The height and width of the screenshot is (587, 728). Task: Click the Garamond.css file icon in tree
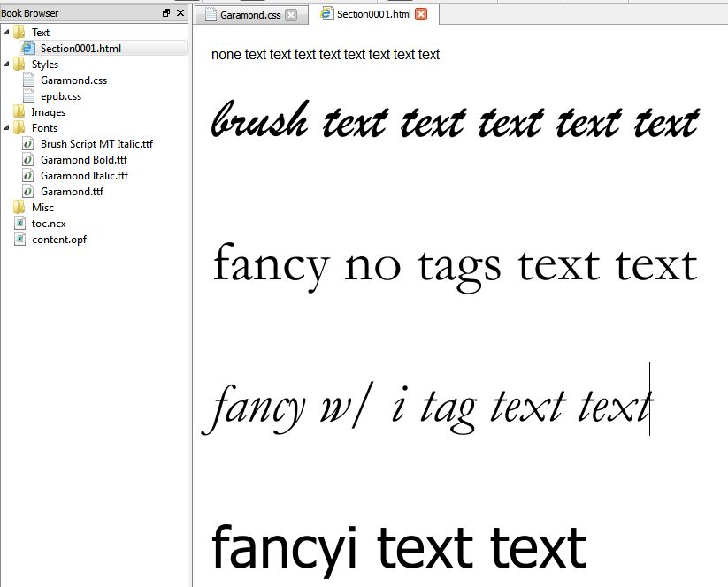coord(28,80)
